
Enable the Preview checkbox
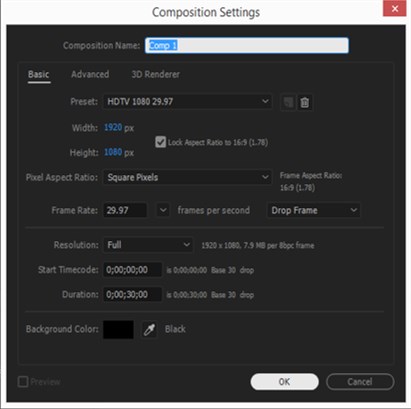[23, 382]
